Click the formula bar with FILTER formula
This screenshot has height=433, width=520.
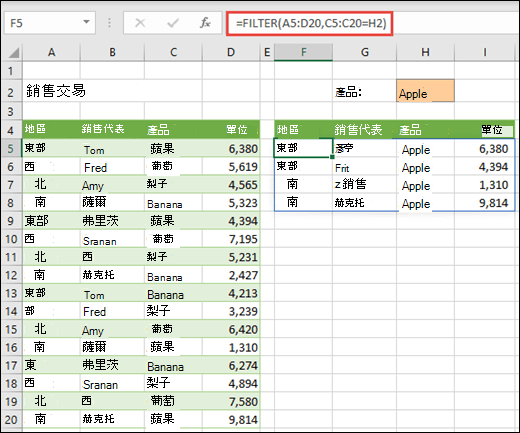tap(310, 23)
